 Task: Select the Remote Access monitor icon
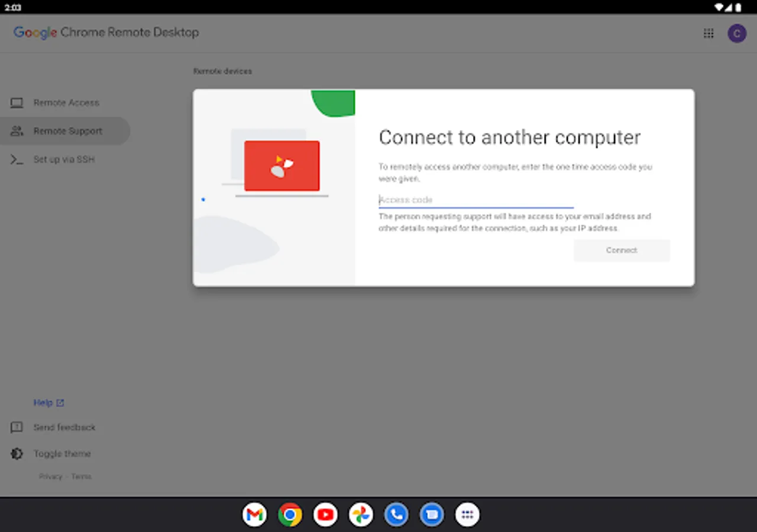[x=17, y=102]
